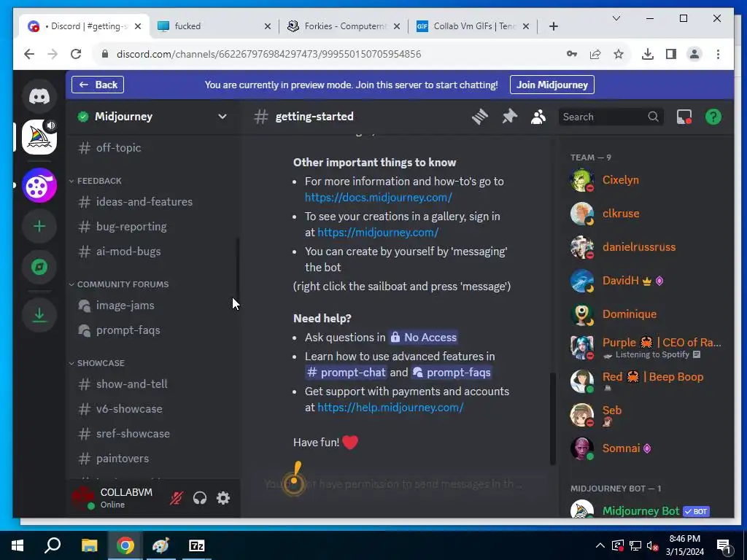Click the Chrome address bar URL
The height and width of the screenshot is (560, 747).
point(268,54)
